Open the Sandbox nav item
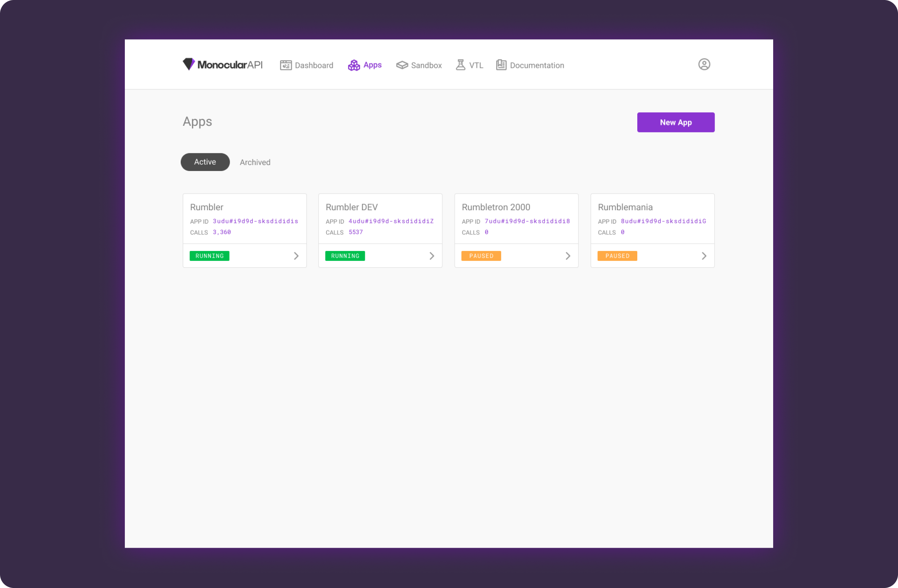Screen dimensions: 898x588 coord(419,65)
